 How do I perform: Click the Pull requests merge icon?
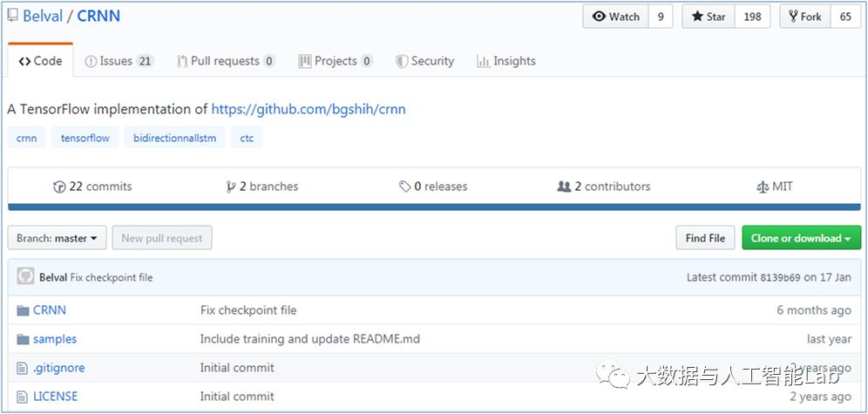pos(182,61)
